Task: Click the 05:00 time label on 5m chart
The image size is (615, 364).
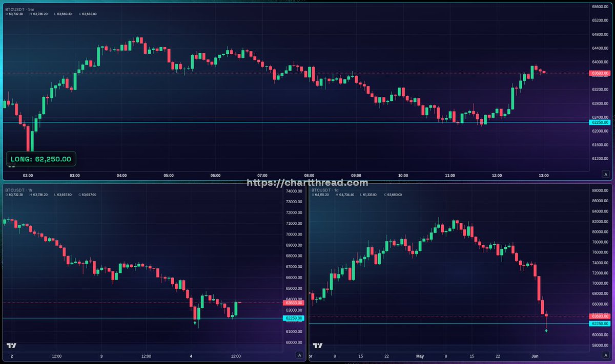Action: (169, 175)
